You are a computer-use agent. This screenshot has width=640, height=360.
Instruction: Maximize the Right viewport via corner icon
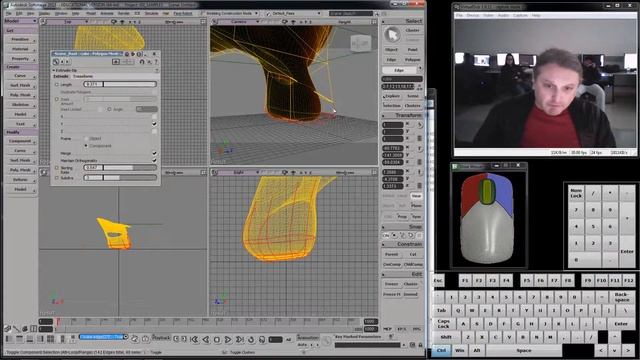(x=374, y=173)
